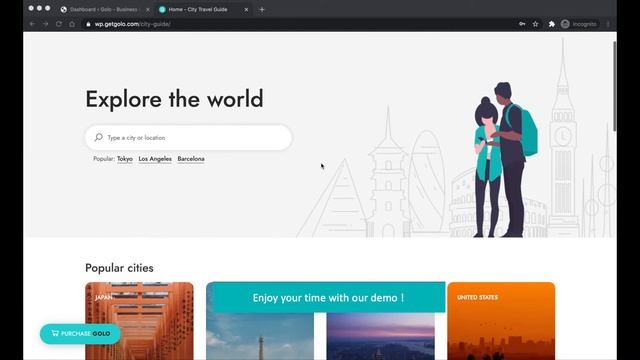Bookmark this page with the star icon
This screenshot has height=360, width=640.
(536, 24)
